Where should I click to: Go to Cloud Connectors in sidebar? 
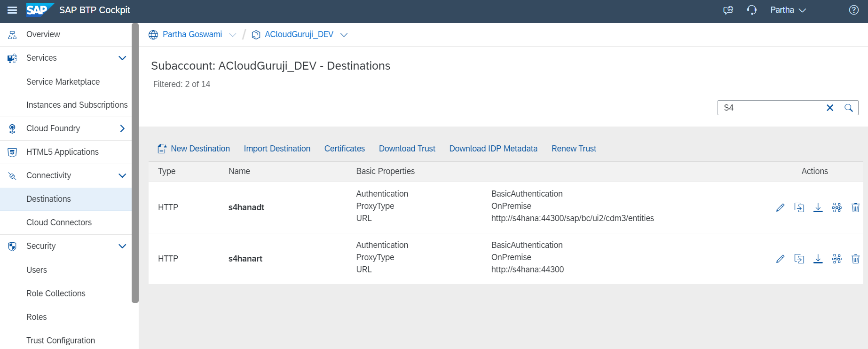[59, 222]
